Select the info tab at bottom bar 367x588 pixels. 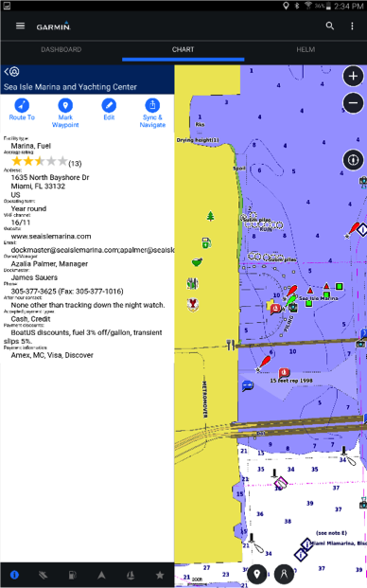14,575
